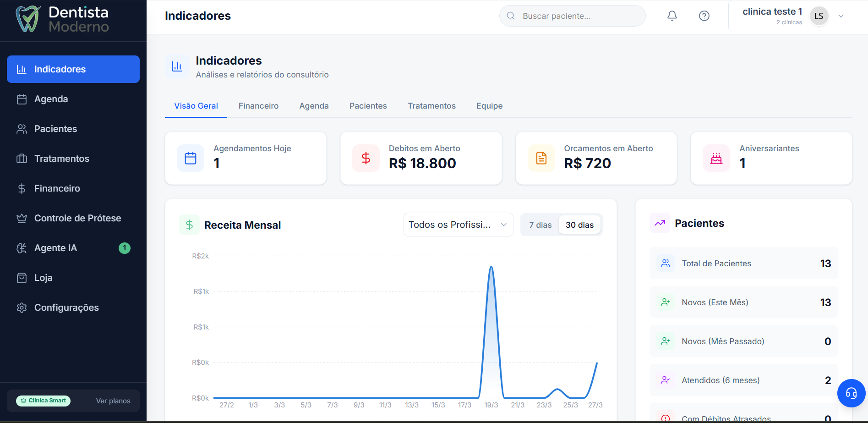Open the help question mark icon
This screenshot has height=423, width=868.
[704, 16]
